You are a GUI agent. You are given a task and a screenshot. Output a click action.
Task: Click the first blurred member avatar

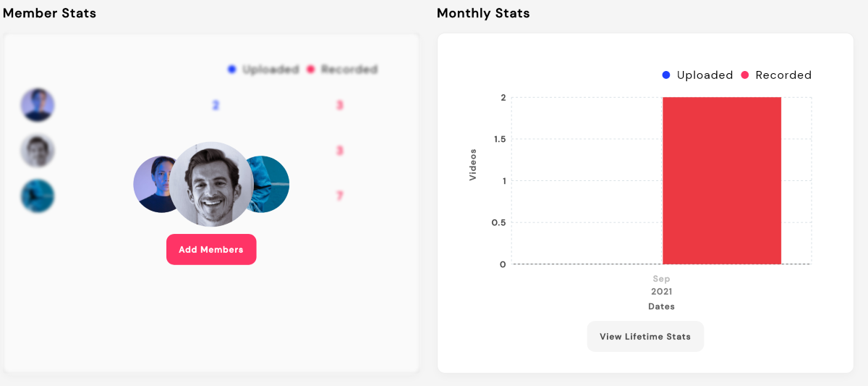click(x=38, y=106)
